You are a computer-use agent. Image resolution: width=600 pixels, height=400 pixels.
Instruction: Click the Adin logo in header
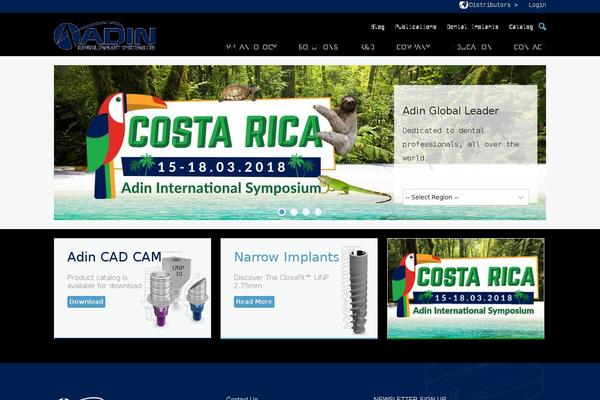pos(105,36)
